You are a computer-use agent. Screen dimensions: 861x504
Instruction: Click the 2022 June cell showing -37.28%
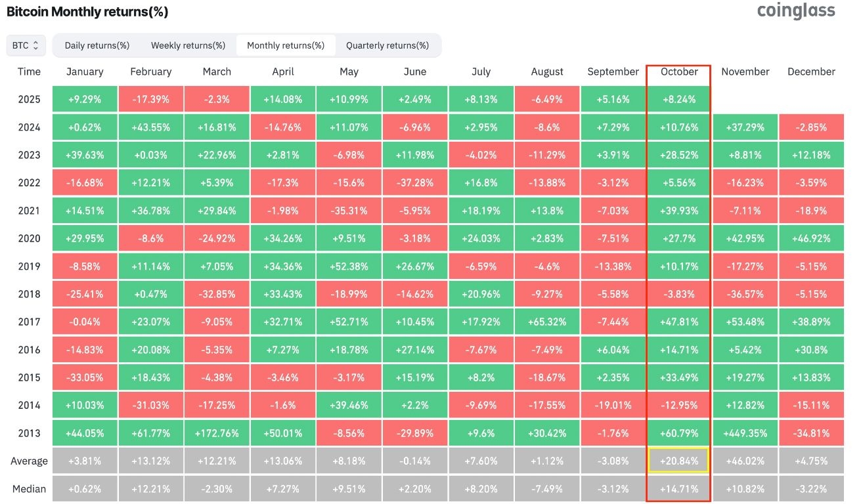(x=414, y=182)
